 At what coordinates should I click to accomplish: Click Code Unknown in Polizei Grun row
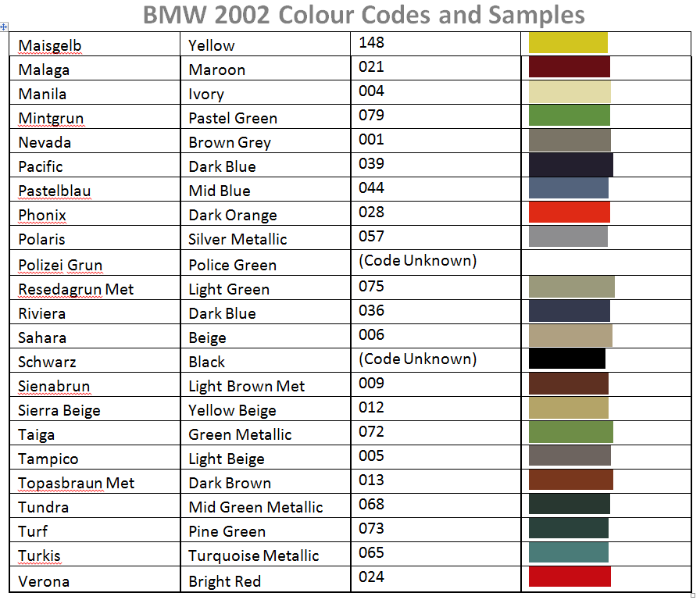click(x=418, y=260)
